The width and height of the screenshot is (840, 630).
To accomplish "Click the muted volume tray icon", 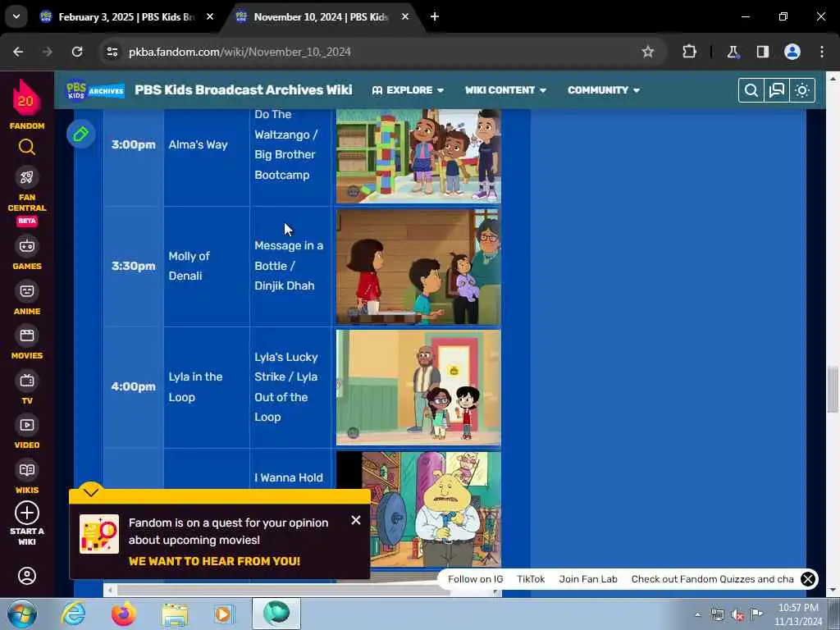I will click(x=737, y=614).
